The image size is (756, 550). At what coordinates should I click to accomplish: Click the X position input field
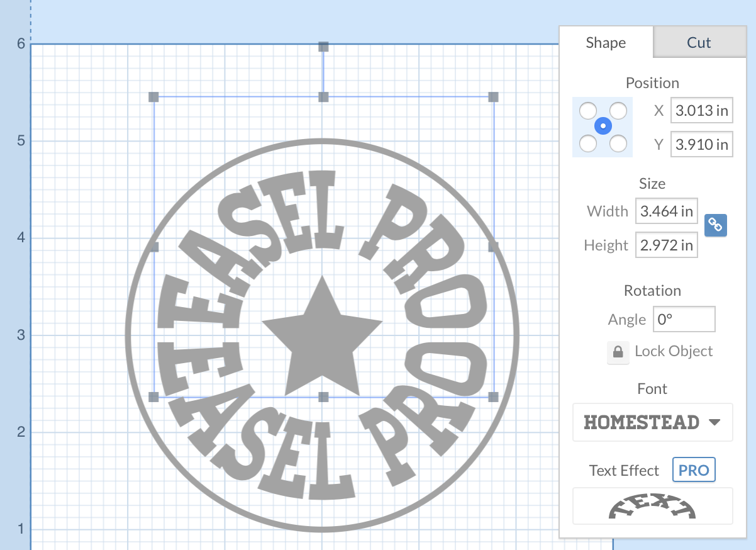[702, 111]
